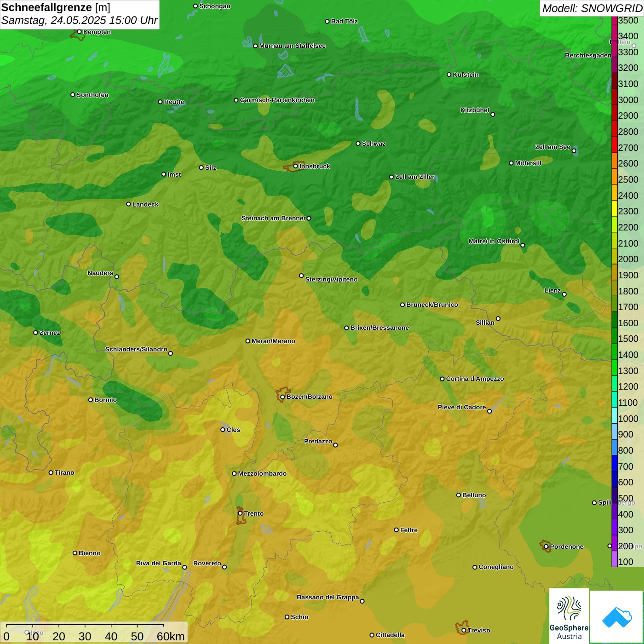Select the Bozen/Bolzano map marker
Viewport: 644px width, 644px height.
pos(282,397)
